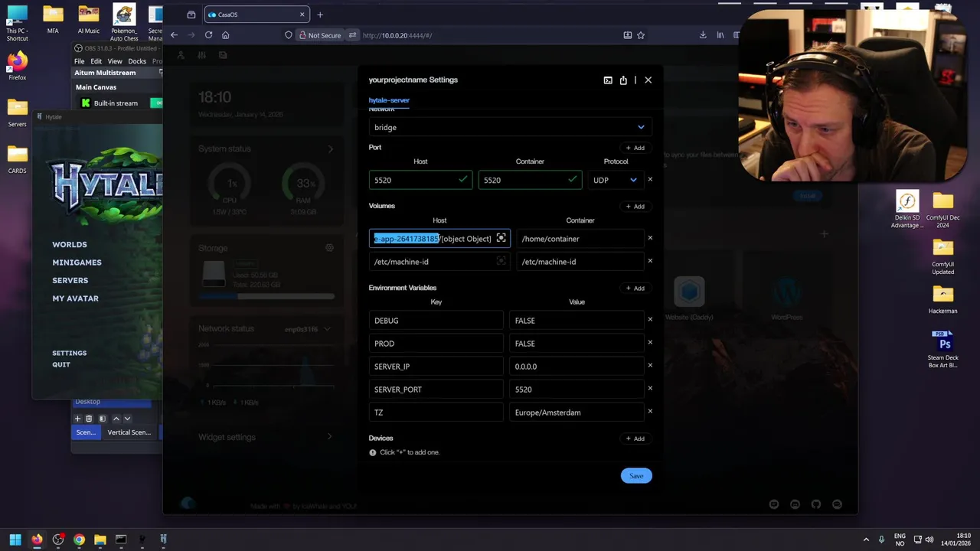Select QUIT in Hytale menu
This screenshot has height=551, width=980.
(61, 365)
